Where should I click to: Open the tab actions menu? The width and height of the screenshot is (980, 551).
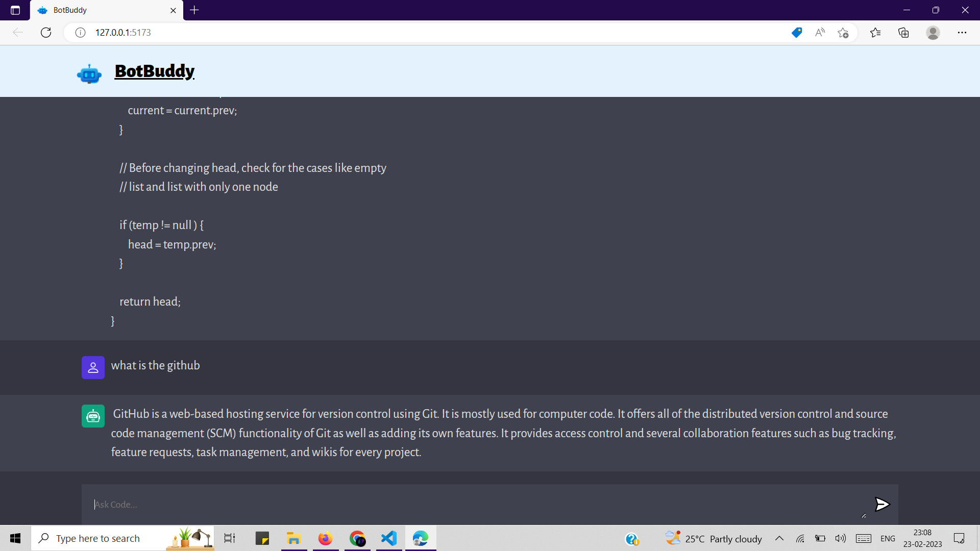click(15, 10)
